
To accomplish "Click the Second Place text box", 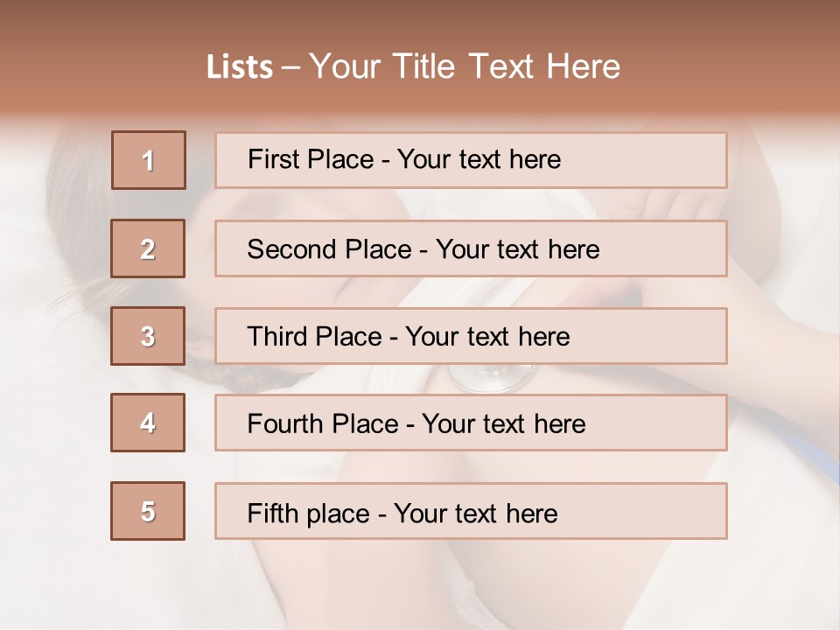I will point(471,248).
